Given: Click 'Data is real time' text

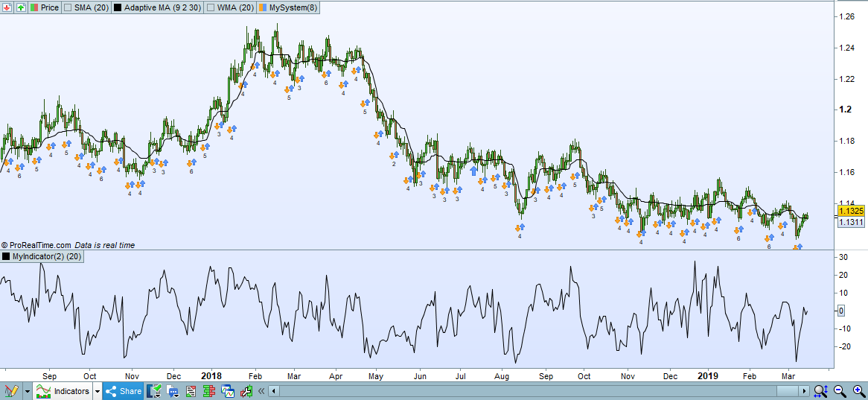Looking at the screenshot, I should pyautogui.click(x=105, y=245).
